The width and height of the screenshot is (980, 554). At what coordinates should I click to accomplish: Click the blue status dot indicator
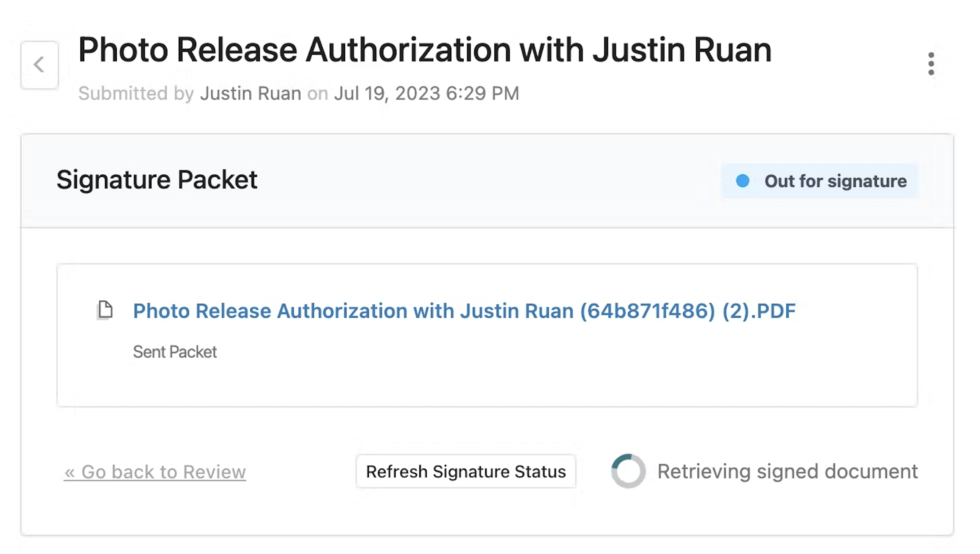(742, 181)
